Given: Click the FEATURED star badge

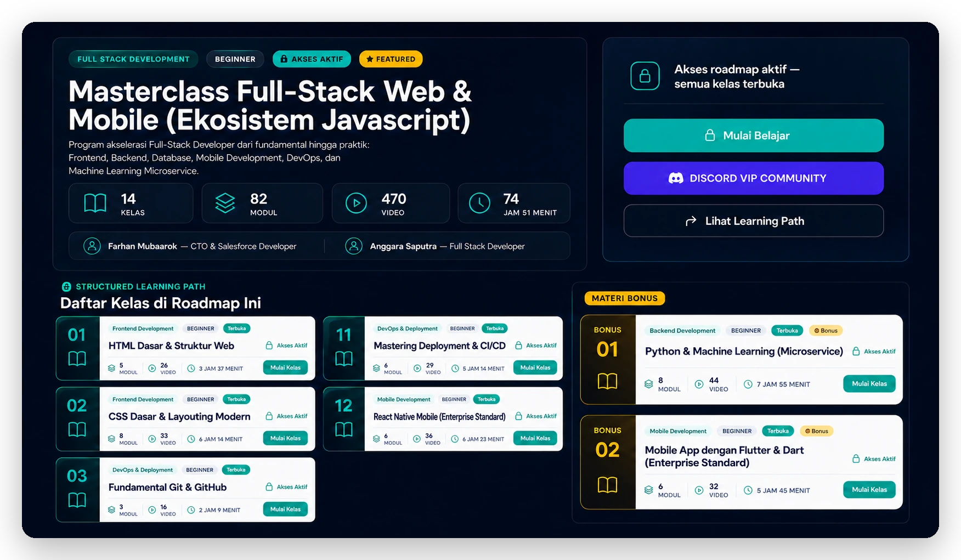Looking at the screenshot, I should (x=391, y=59).
